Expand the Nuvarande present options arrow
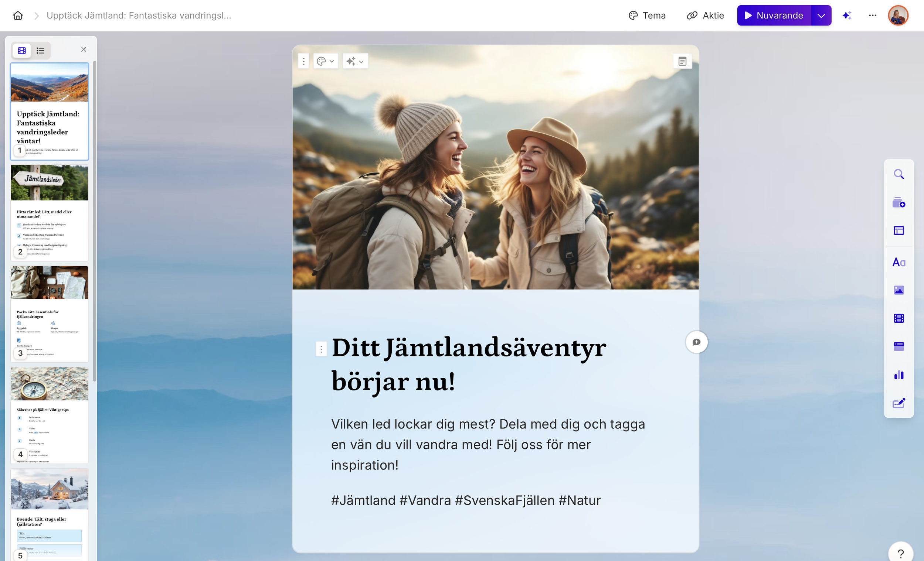Image resolution: width=924 pixels, height=561 pixels. [821, 16]
